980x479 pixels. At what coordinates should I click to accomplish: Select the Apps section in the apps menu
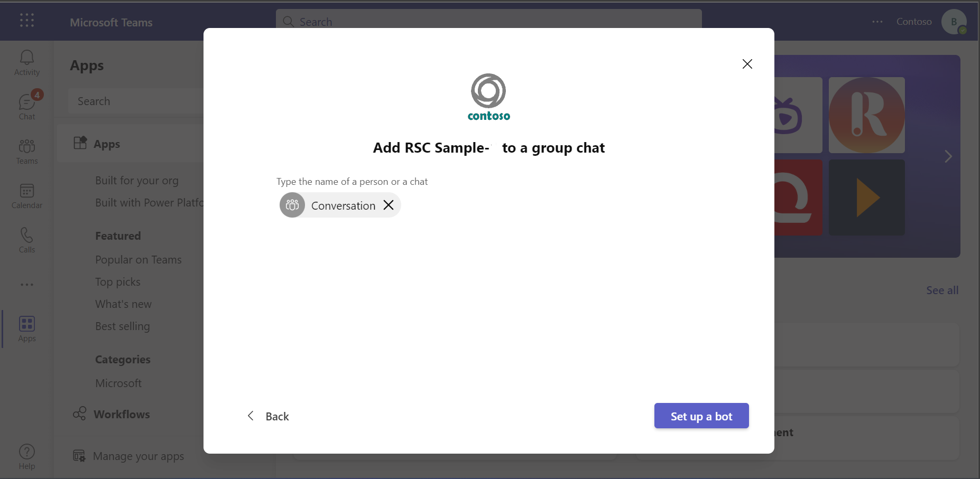click(x=131, y=144)
